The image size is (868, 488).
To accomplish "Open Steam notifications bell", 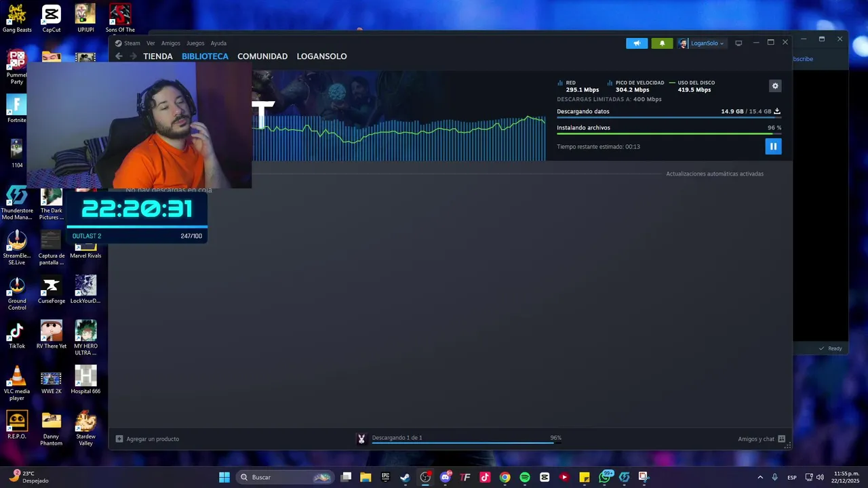I will pos(663,43).
